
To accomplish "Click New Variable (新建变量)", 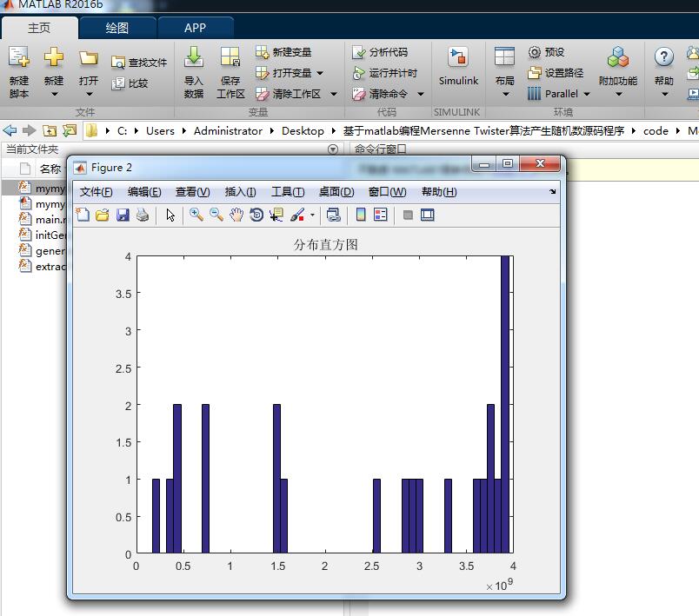I will tap(283, 52).
